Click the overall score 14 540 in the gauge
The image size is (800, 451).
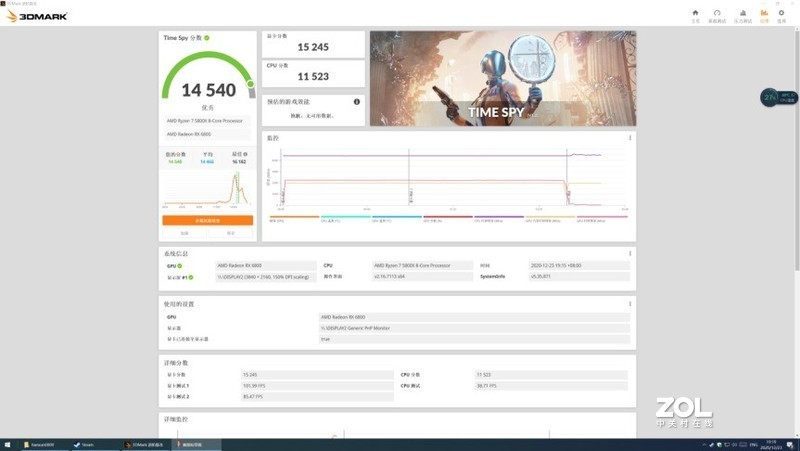point(209,90)
